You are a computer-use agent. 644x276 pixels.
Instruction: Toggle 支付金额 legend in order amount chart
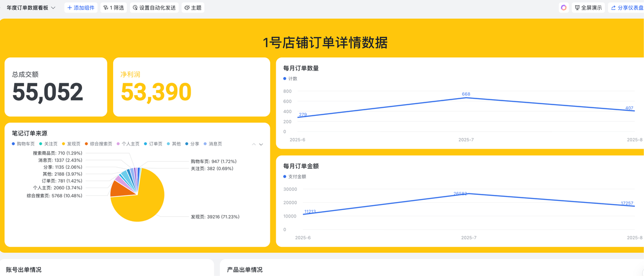296,177
